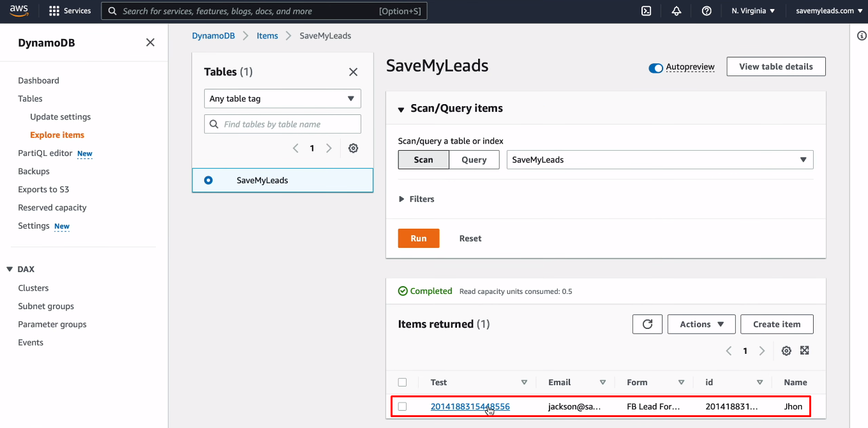Collapse the DAX sidebar section

(x=10, y=270)
